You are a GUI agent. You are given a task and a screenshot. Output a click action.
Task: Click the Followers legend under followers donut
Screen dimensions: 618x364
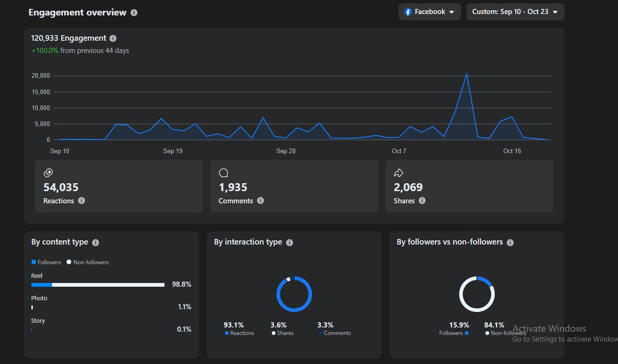[x=454, y=333]
